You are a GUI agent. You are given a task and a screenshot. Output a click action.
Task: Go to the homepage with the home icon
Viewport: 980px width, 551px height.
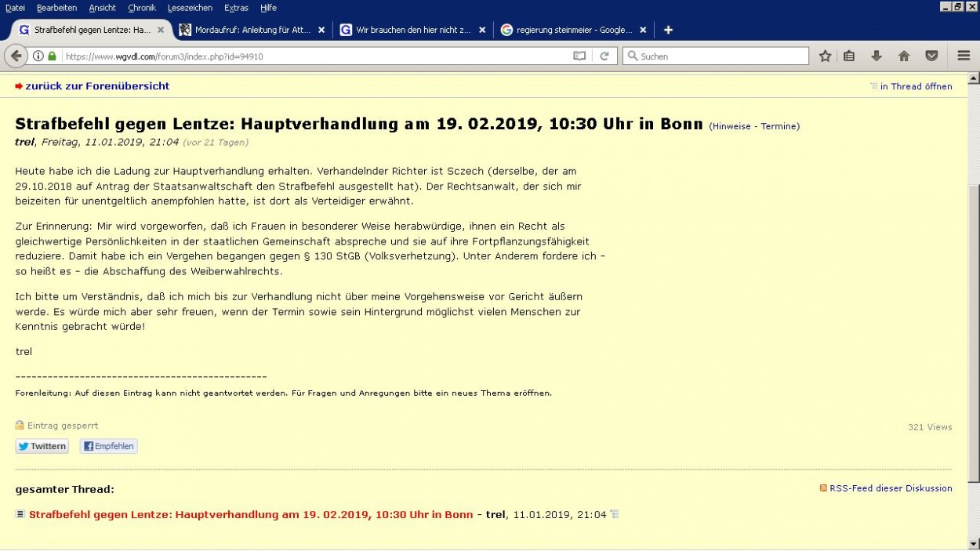click(x=903, y=56)
